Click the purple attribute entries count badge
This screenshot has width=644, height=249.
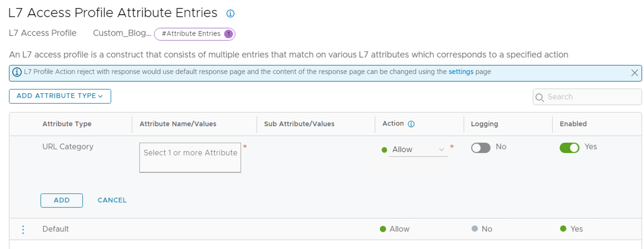pyautogui.click(x=229, y=34)
